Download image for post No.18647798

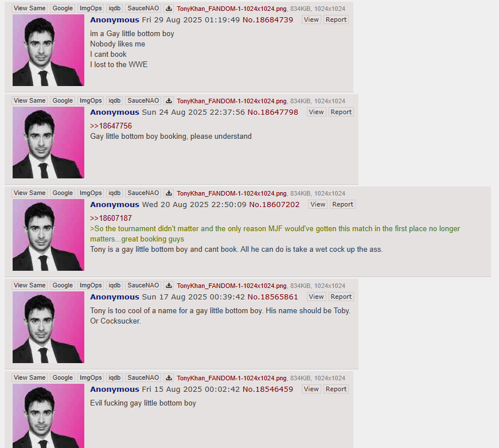169,100
